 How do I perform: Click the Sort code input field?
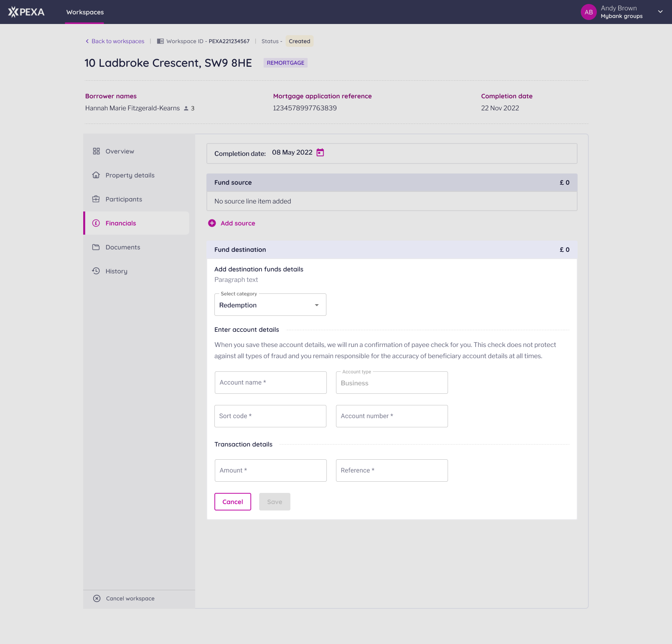[x=270, y=416]
